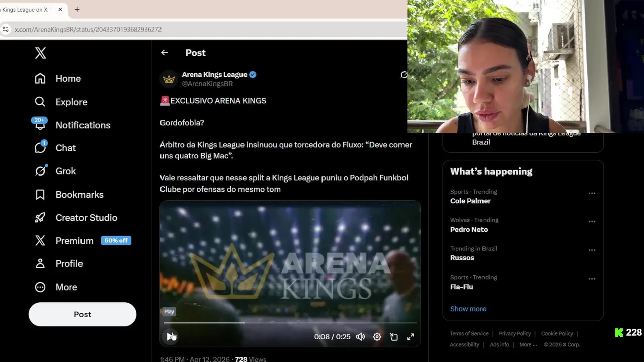Click the Premium X icon
The height and width of the screenshot is (362, 644).
(40, 240)
